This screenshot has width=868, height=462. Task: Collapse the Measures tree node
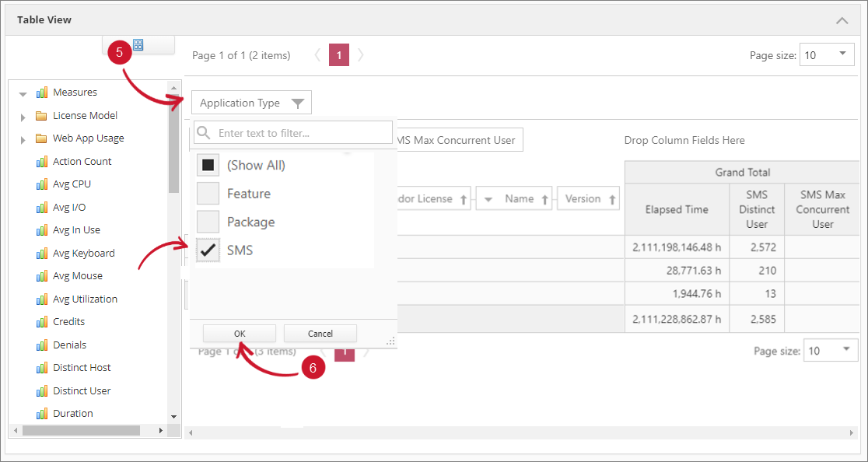23,93
